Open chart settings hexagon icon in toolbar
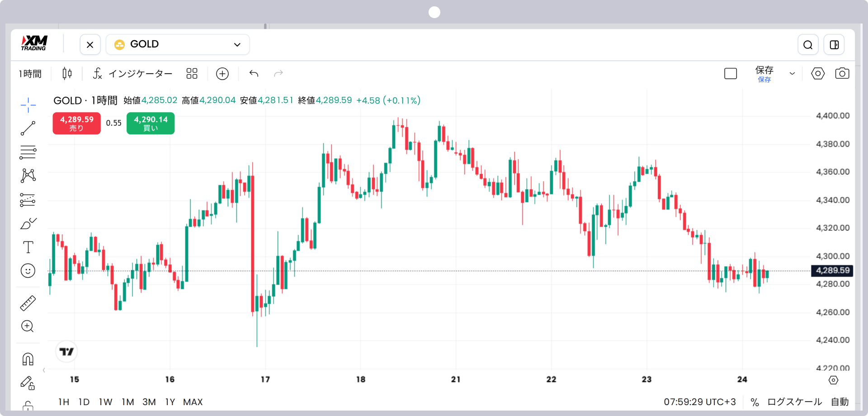 (818, 73)
